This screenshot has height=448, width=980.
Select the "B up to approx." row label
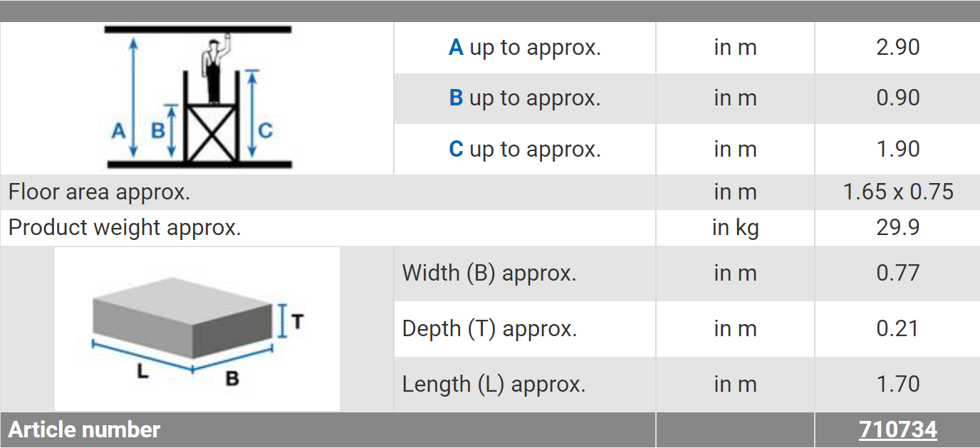[525, 98]
